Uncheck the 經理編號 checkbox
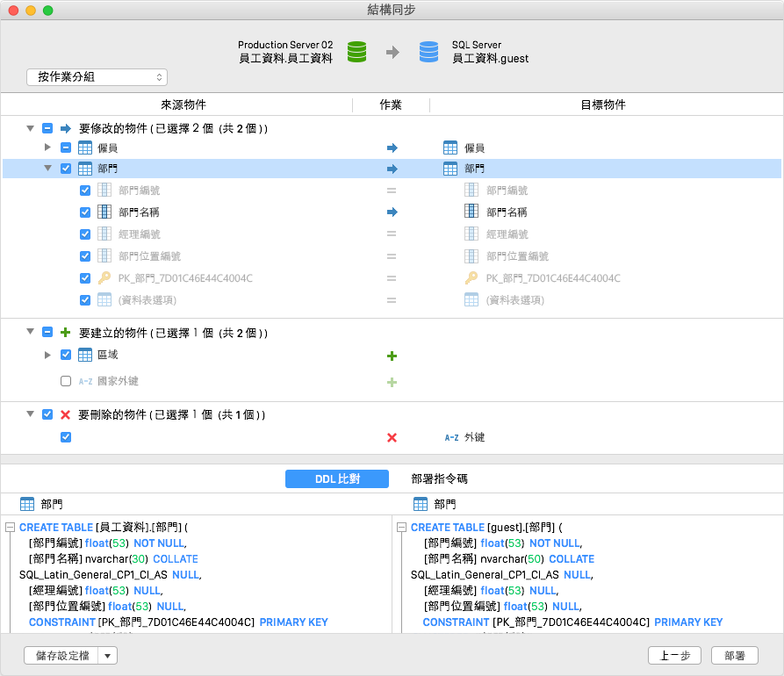Screen dimensions: 784x676 (85, 234)
